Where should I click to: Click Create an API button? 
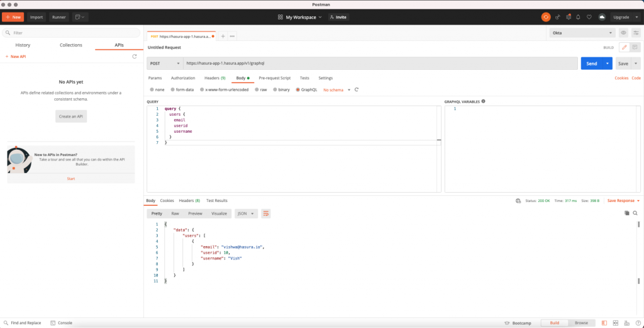[71, 116]
